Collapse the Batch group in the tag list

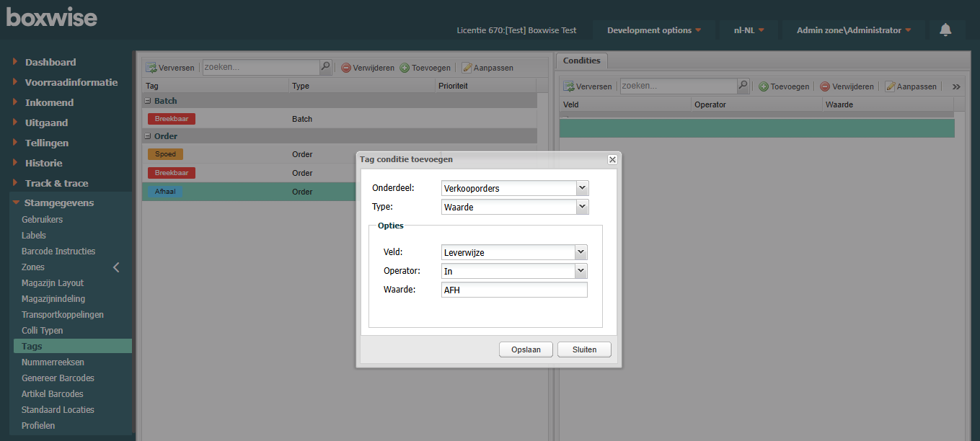[148, 101]
